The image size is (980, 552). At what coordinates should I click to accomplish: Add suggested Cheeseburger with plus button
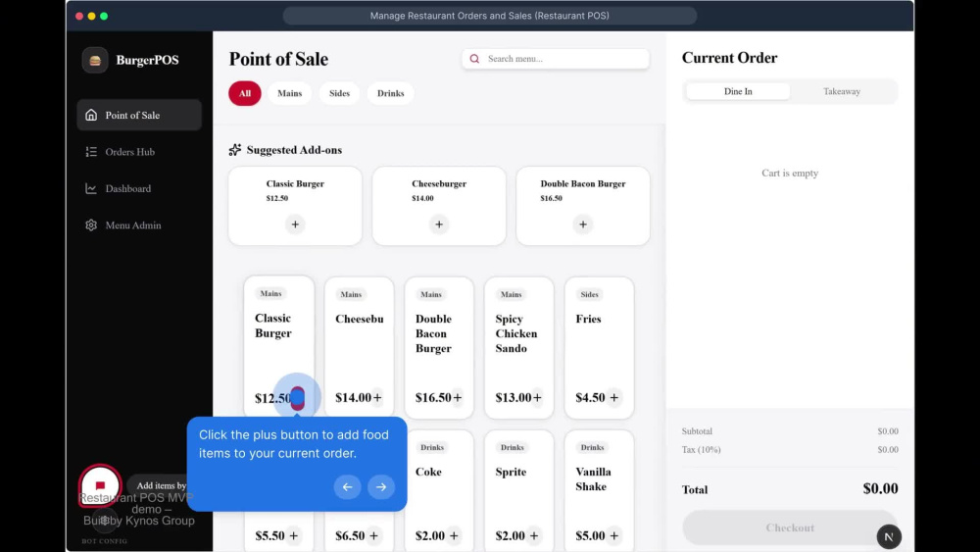[439, 224]
